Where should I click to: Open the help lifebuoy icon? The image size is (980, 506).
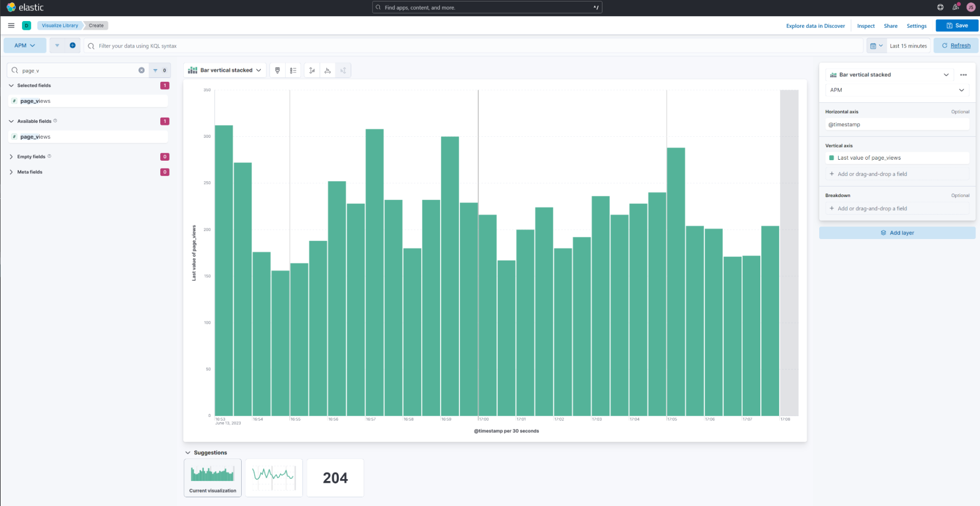[940, 7]
